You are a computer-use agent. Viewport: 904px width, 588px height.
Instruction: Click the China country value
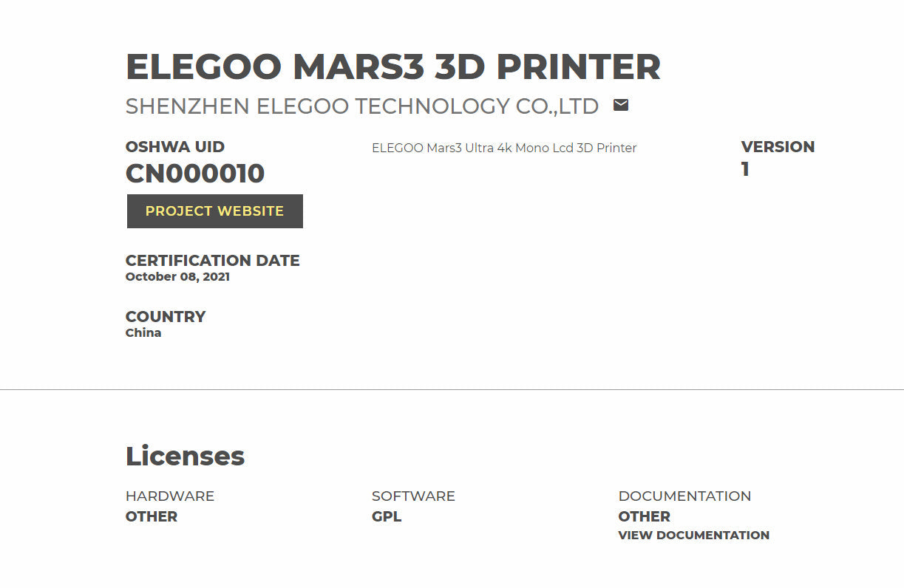point(143,333)
